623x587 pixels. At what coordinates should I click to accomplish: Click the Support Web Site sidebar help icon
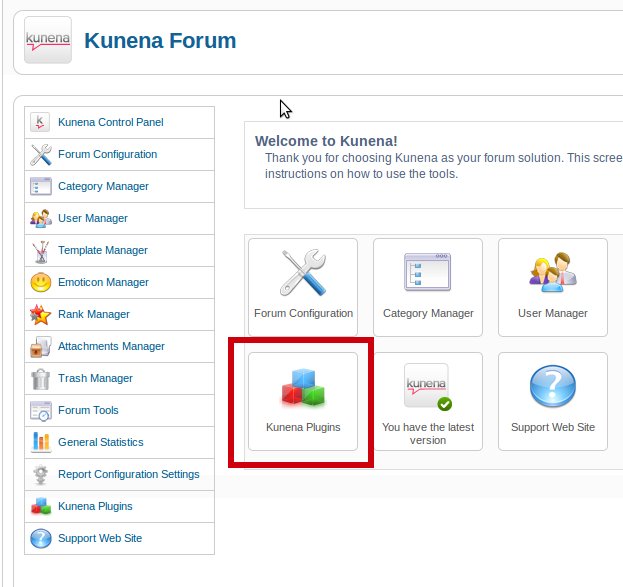point(41,539)
